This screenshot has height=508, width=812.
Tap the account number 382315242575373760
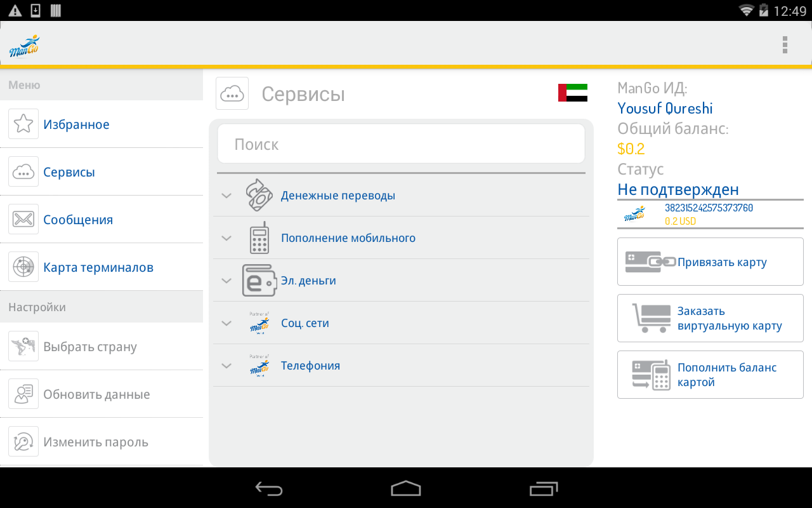pos(709,208)
